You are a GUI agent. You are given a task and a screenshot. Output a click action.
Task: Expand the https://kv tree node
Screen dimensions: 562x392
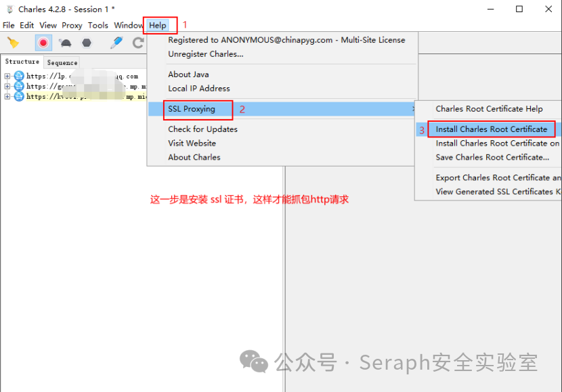(7, 96)
